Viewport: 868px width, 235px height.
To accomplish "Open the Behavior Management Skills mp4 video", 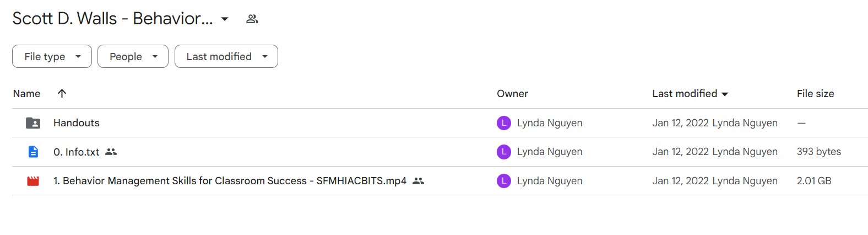I will pyautogui.click(x=230, y=181).
